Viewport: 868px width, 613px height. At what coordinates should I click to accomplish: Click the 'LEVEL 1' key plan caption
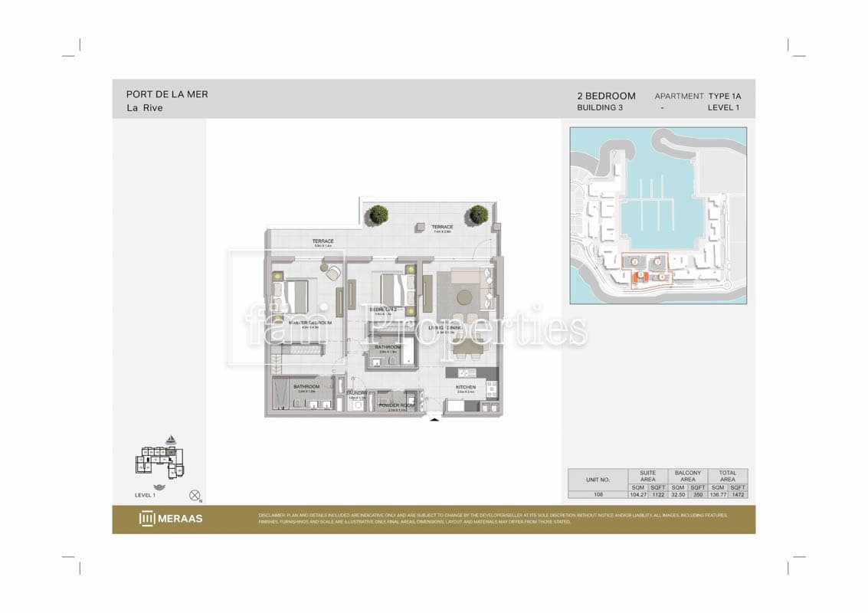pyautogui.click(x=145, y=495)
